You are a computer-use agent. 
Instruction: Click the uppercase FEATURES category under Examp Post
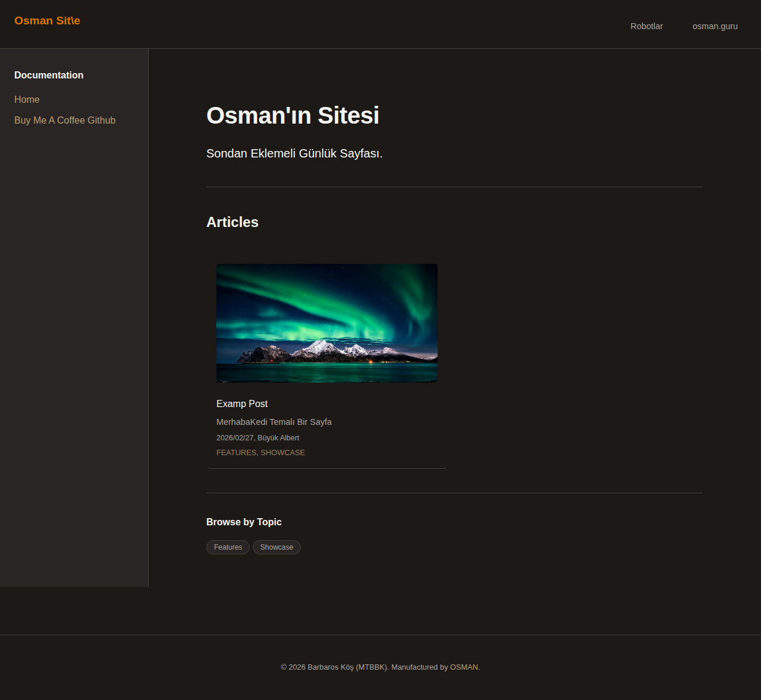point(236,453)
